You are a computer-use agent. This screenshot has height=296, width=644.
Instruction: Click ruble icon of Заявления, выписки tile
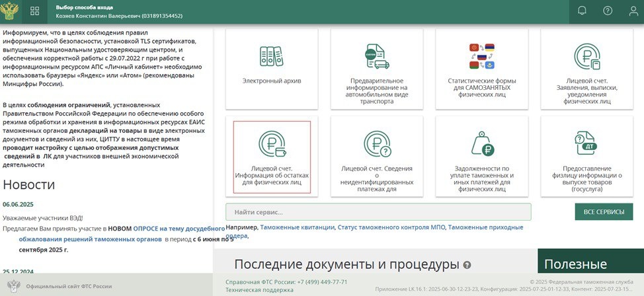(587, 57)
